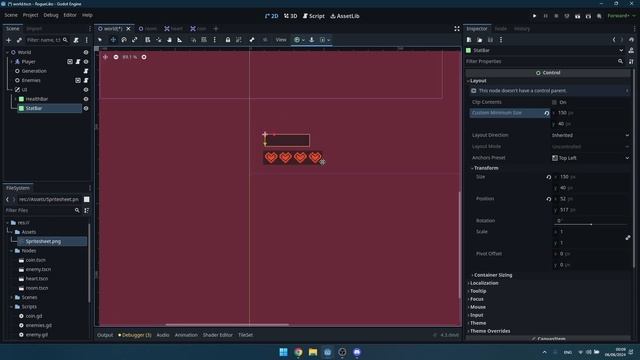Toggle visibility of Player node
Screen dimensions: 640x360
86,62
